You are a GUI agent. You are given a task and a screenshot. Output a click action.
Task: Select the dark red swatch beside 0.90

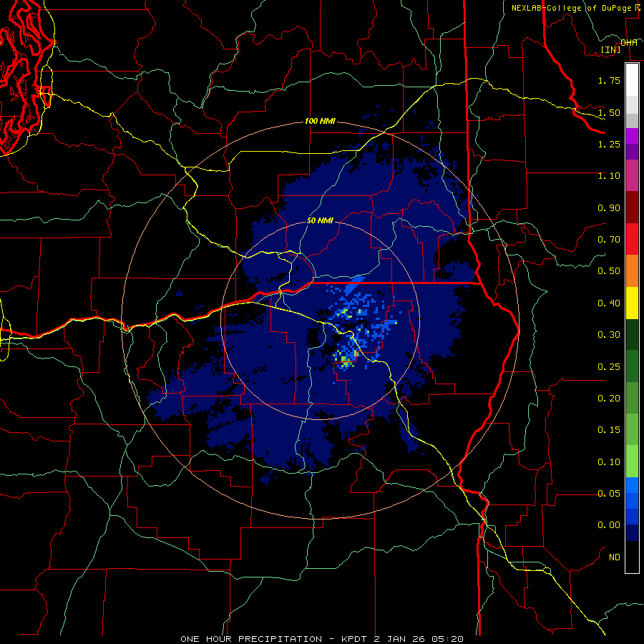(x=632, y=208)
